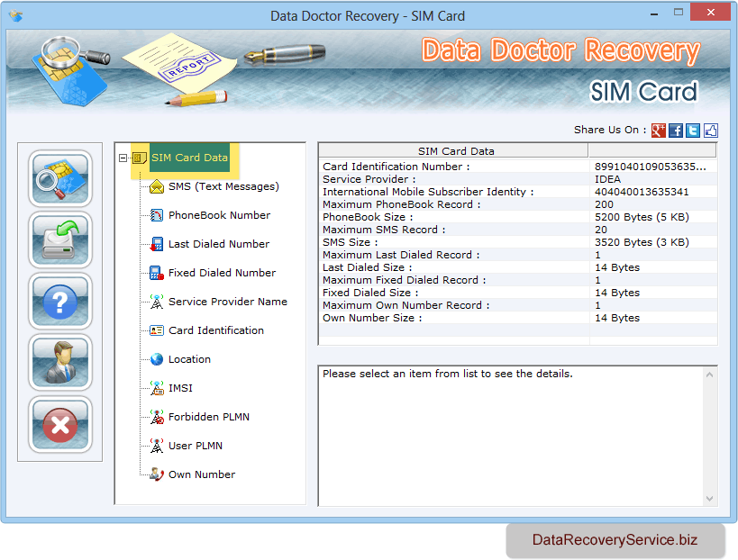The image size is (738, 560).
Task: Collapse the SIM Card Data tree node
Action: 123,158
